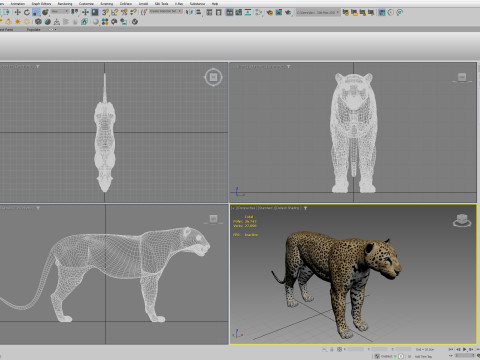Image resolution: width=480 pixels, height=360 pixels.
Task: Toggle Scene Explorer icon
Action: [x=209, y=12]
